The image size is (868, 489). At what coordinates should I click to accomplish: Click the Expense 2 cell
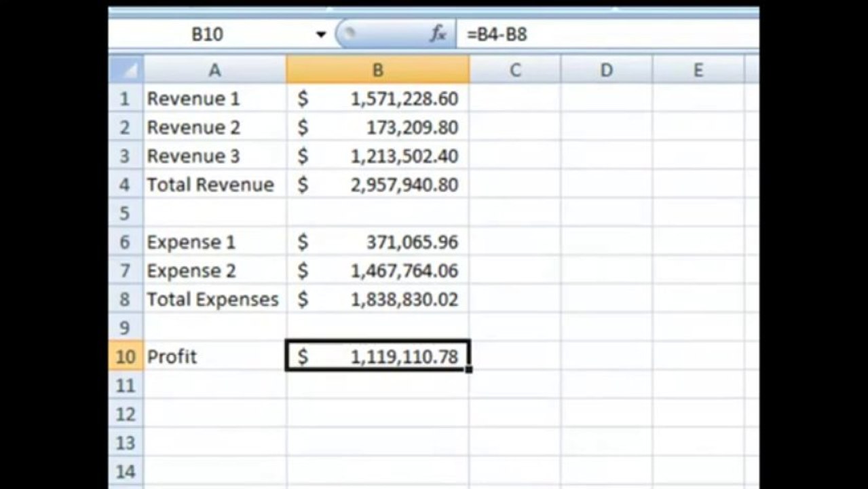coord(214,271)
